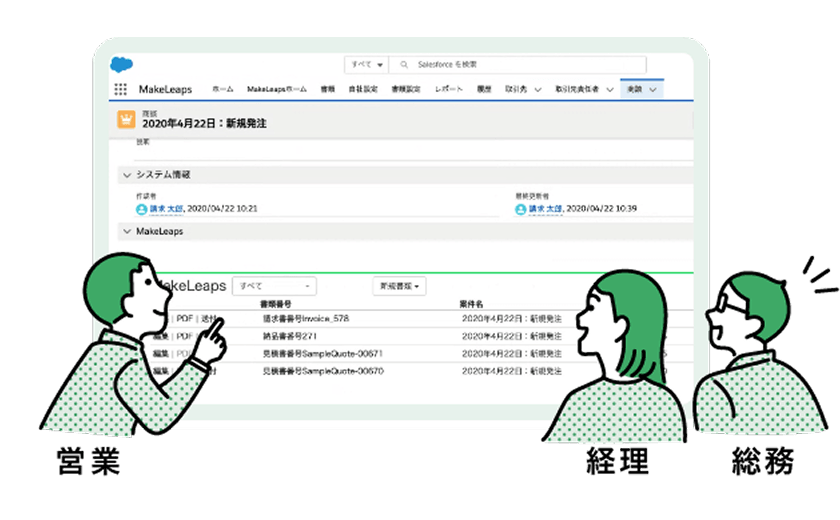Click the 案件名 cell in SampleQuote-00671 row
The height and width of the screenshot is (520, 840).
pos(512,354)
